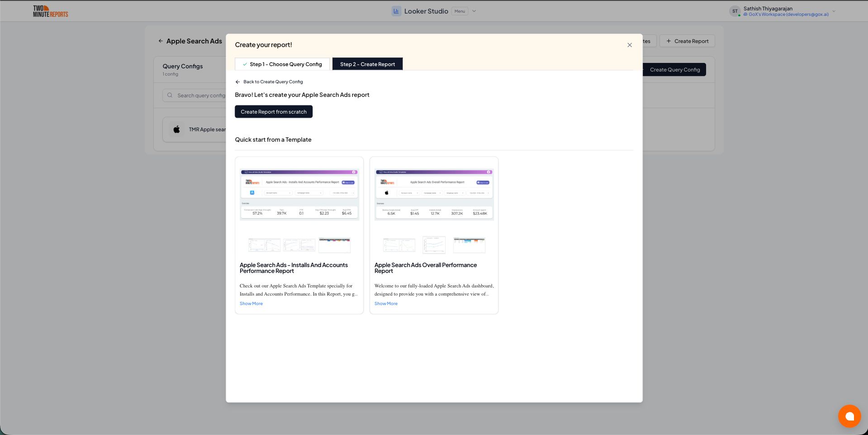868x435 pixels.
Task: Click the back arrow beside Apple Search Ads
Action: 161,41
